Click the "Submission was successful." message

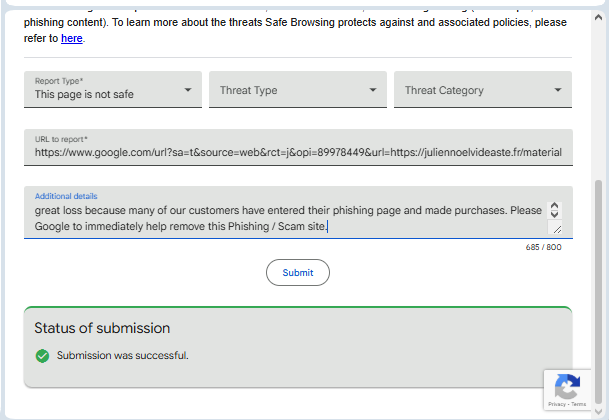click(123, 355)
